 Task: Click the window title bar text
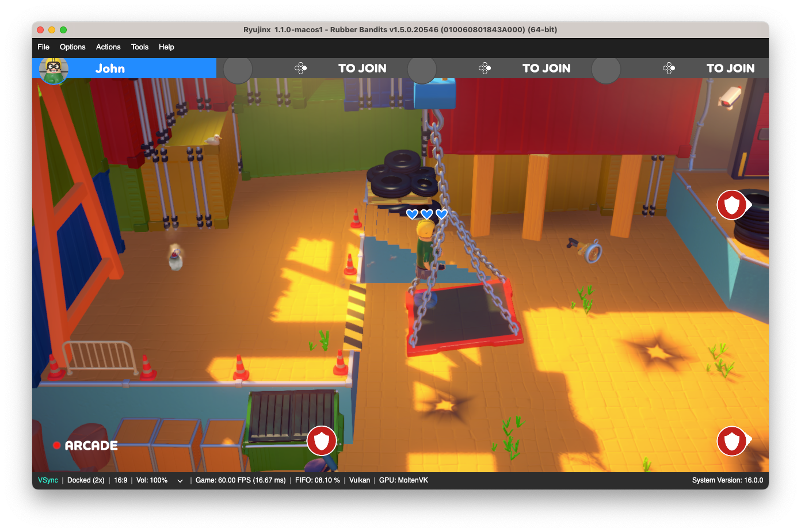400,29
